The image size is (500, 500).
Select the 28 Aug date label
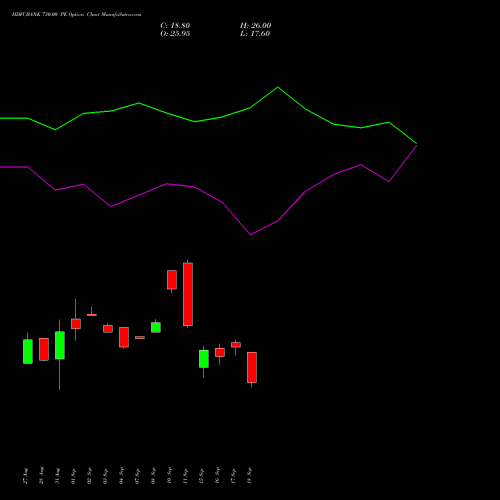click(x=42, y=476)
